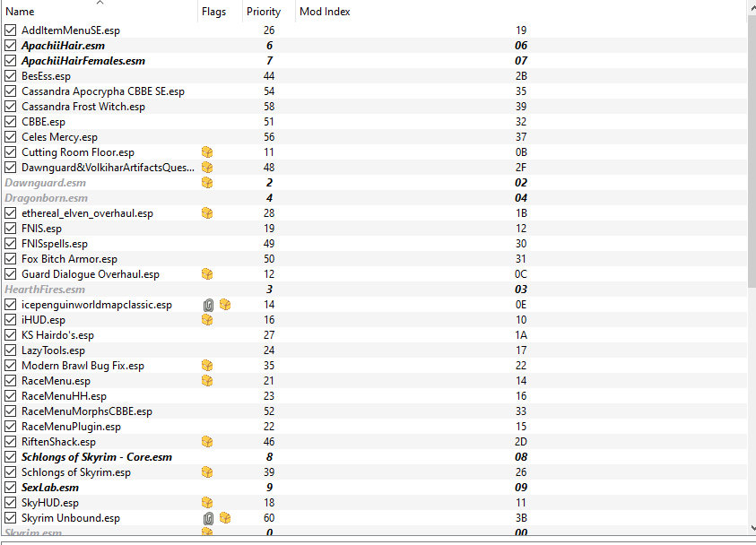Click the archive box icon for SkyHUD.esp
The height and width of the screenshot is (545, 756).
coord(207,503)
